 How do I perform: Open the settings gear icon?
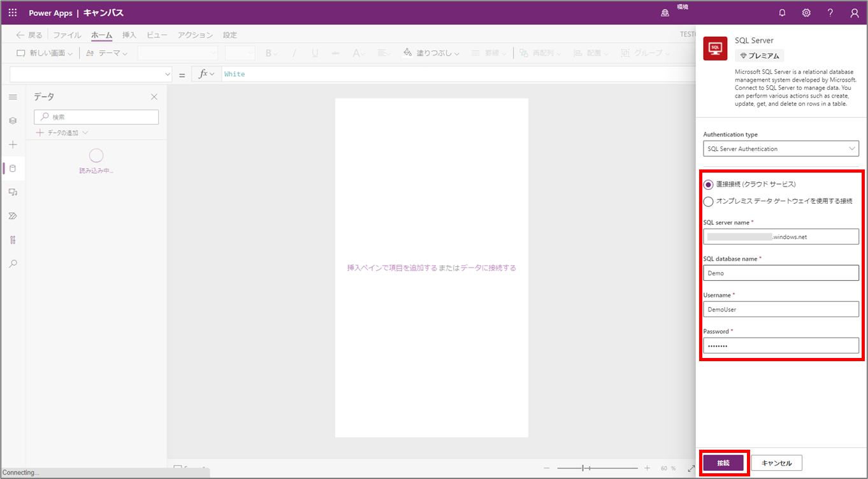(806, 13)
